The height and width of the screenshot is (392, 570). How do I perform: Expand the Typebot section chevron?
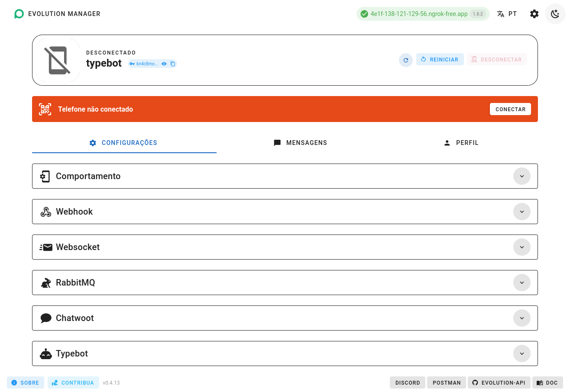click(522, 353)
